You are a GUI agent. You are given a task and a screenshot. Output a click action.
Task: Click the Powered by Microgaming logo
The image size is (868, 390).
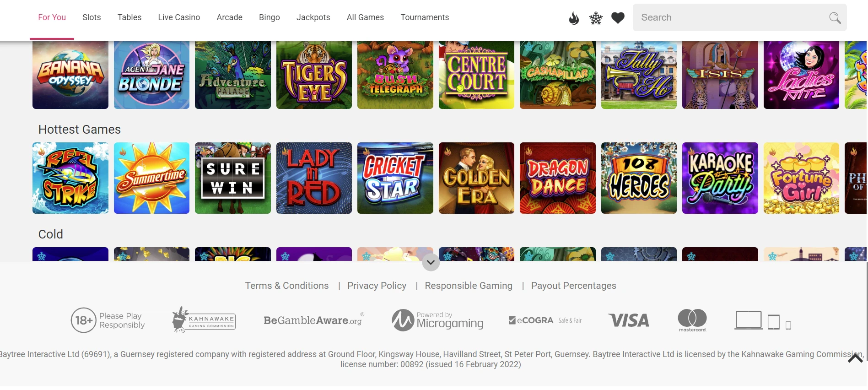pos(437,320)
